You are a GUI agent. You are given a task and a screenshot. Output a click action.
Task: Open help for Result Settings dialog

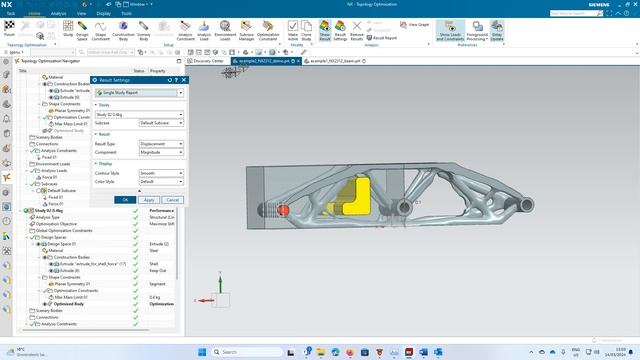(176, 80)
